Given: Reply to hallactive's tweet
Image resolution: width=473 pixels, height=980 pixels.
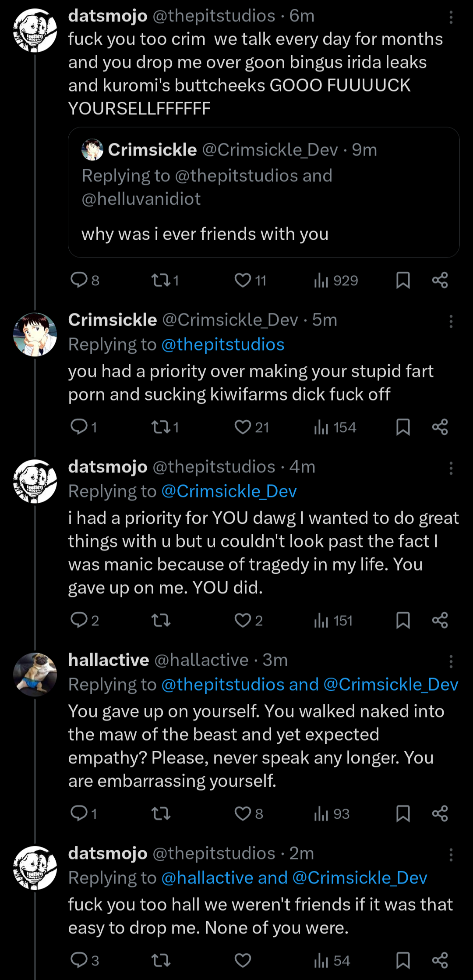Looking at the screenshot, I should click(80, 814).
